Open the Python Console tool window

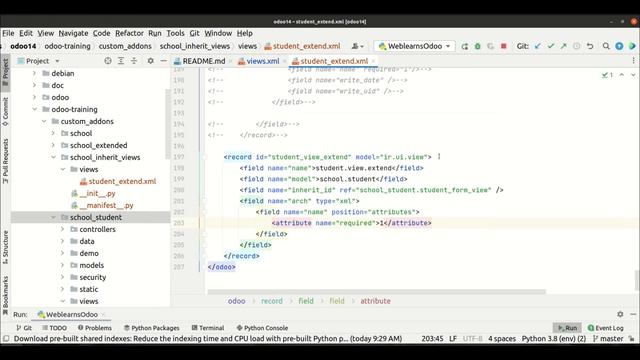click(x=262, y=328)
